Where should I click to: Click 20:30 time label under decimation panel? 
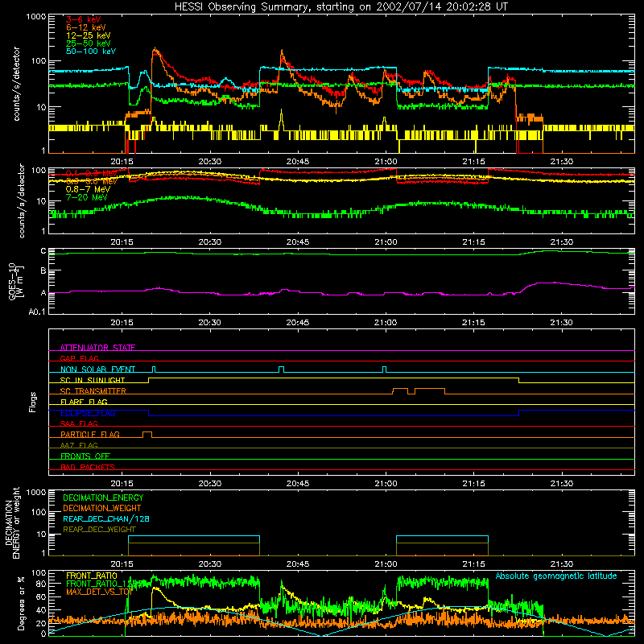tap(210, 564)
